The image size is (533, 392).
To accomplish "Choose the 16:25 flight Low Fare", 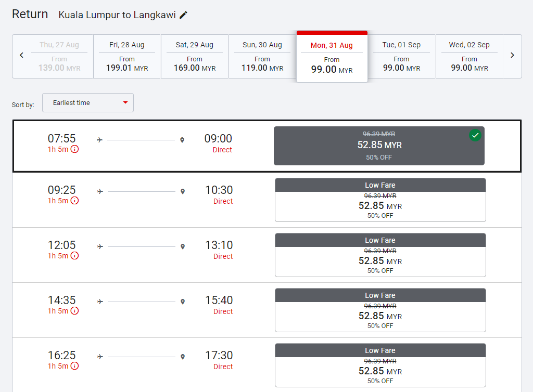I will click(380, 365).
